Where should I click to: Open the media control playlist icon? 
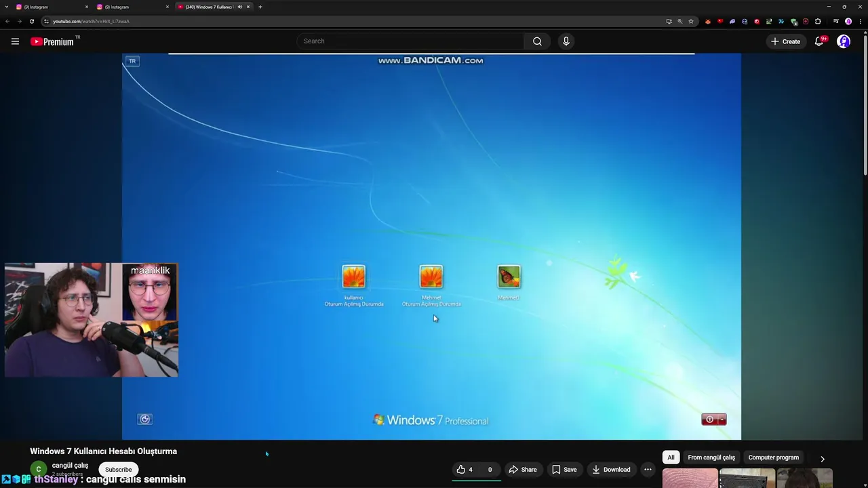(x=836, y=21)
